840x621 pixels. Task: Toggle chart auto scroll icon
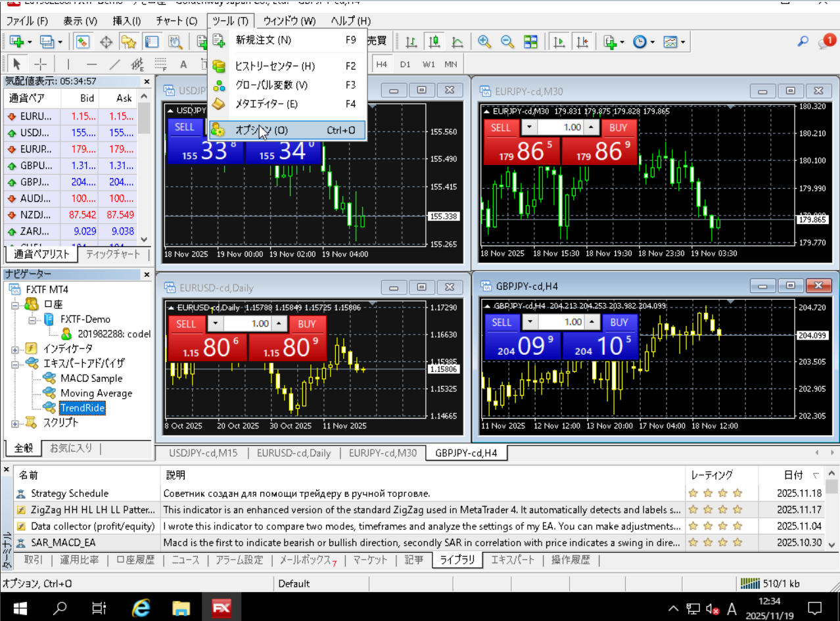[x=559, y=42]
